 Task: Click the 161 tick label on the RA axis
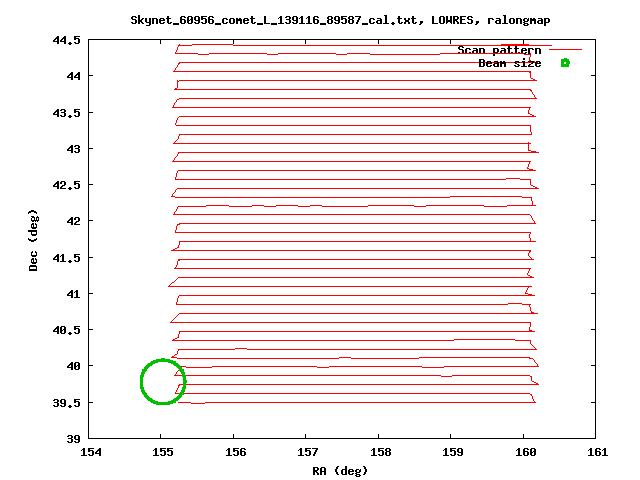point(597,452)
